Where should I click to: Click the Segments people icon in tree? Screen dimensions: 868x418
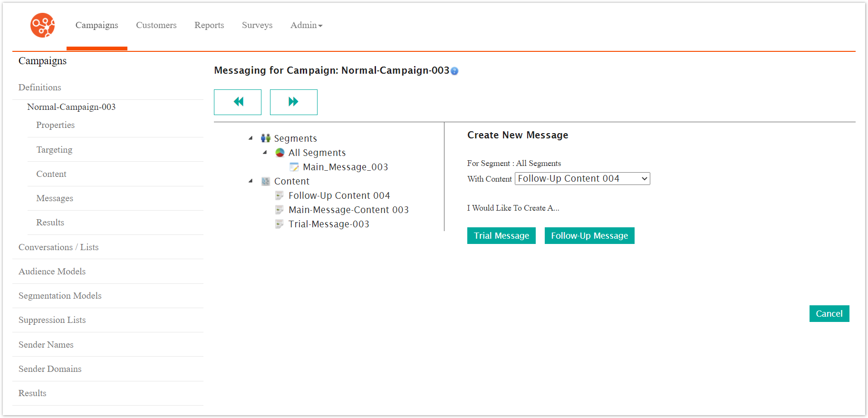tap(266, 138)
